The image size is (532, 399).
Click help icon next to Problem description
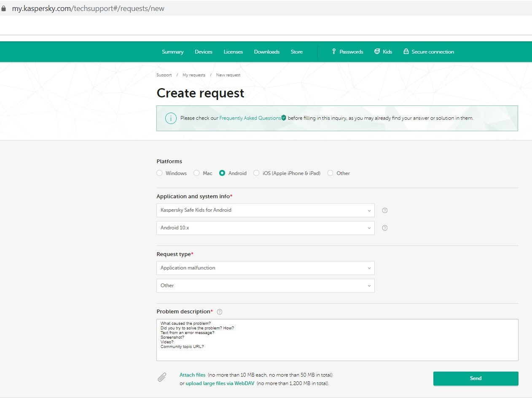[x=219, y=312]
